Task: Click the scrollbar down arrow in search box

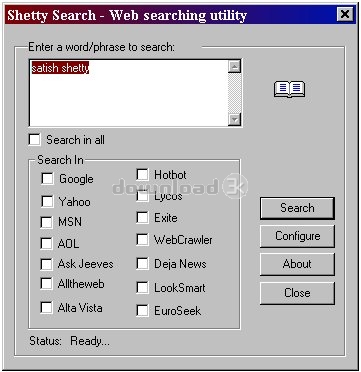Action: (235, 119)
